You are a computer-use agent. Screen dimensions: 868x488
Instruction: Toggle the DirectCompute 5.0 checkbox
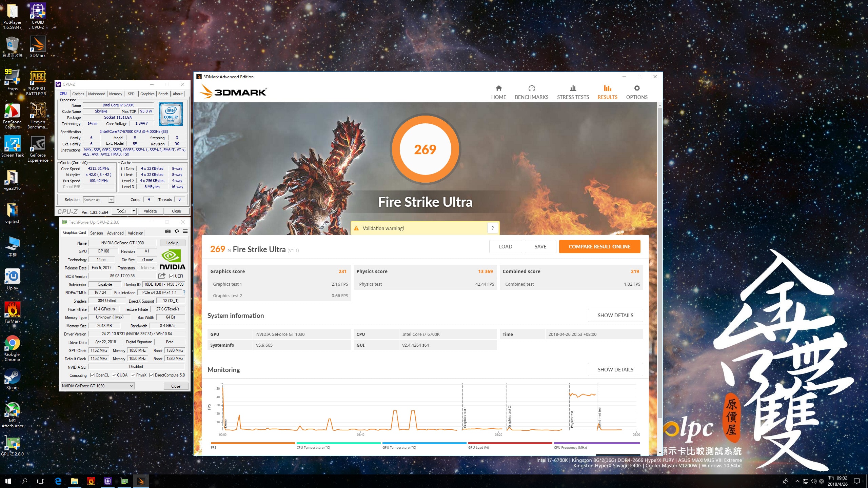point(152,375)
